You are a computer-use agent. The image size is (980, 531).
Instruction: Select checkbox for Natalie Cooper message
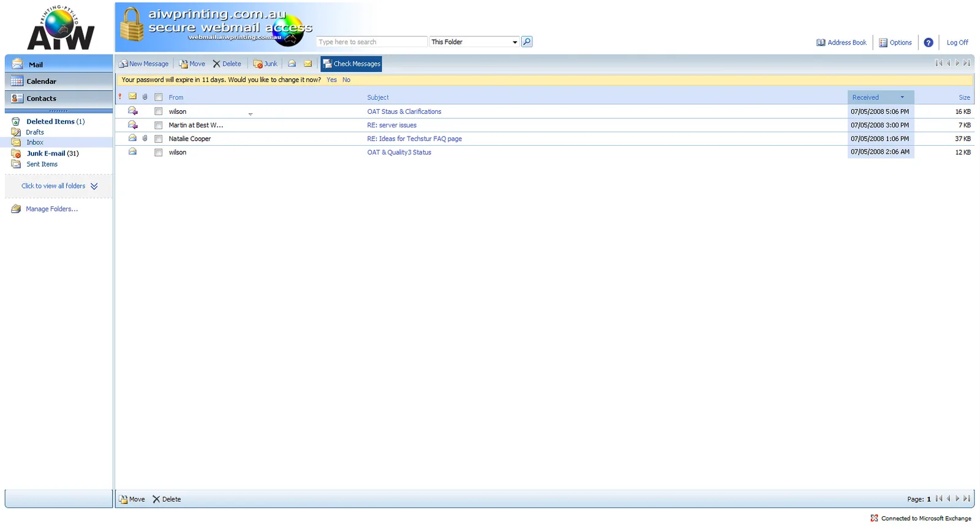pyautogui.click(x=159, y=138)
